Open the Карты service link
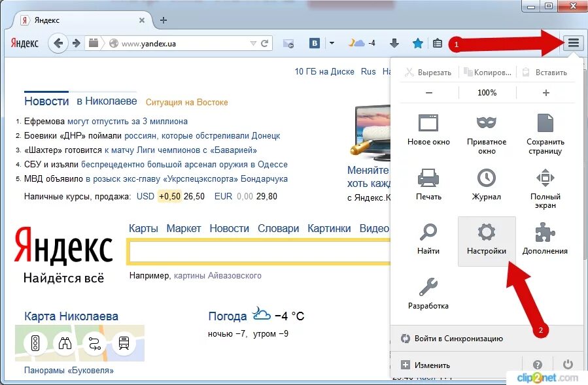588x385 pixels. coord(143,228)
